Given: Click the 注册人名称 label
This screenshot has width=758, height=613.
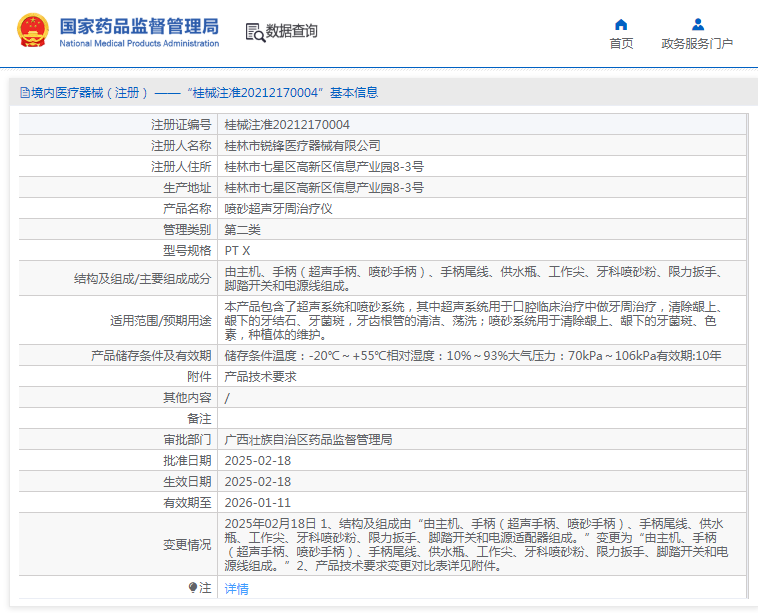Looking at the screenshot, I should pyautogui.click(x=181, y=146).
